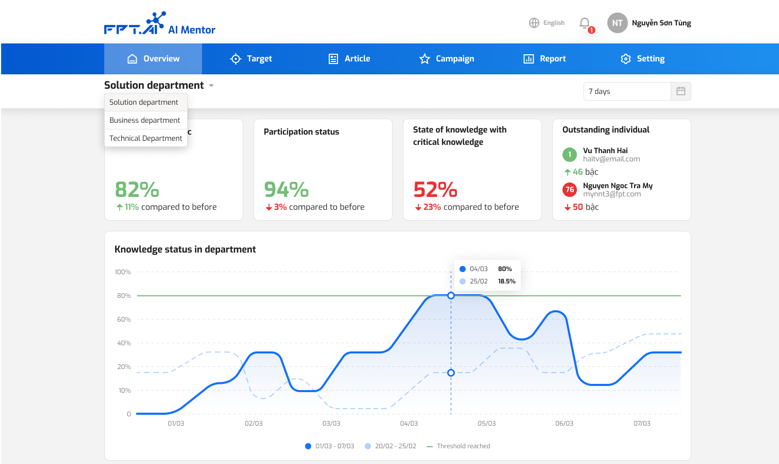
Task: Click the NT user avatar
Action: pyautogui.click(x=618, y=23)
